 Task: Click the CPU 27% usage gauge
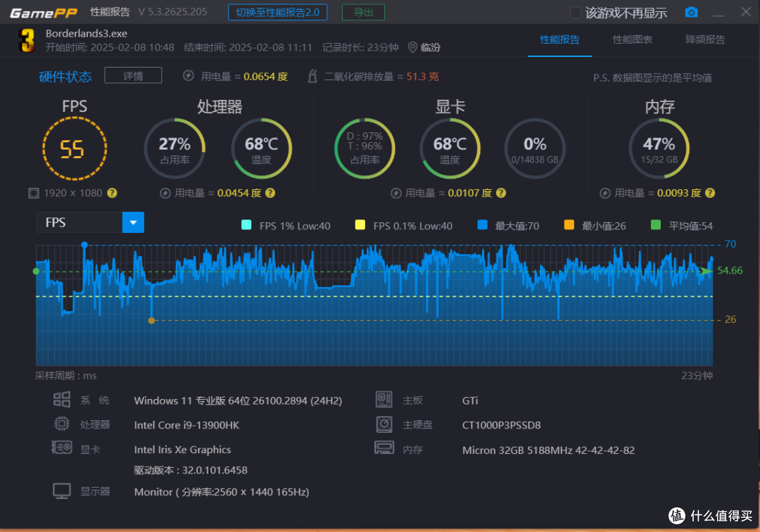point(175,148)
